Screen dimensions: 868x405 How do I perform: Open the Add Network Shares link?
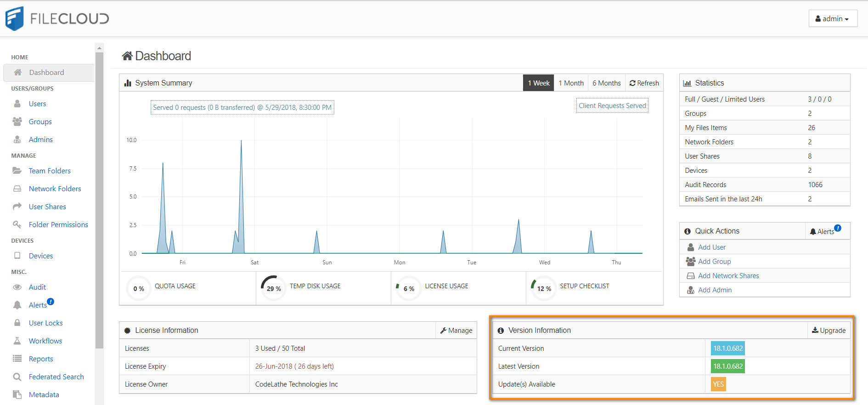(x=728, y=276)
